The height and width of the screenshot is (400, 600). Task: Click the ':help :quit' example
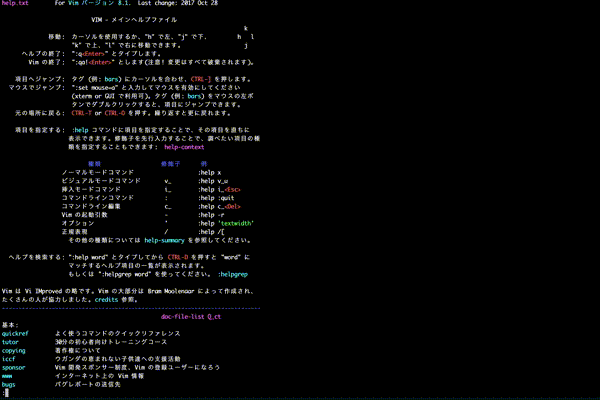click(216, 198)
